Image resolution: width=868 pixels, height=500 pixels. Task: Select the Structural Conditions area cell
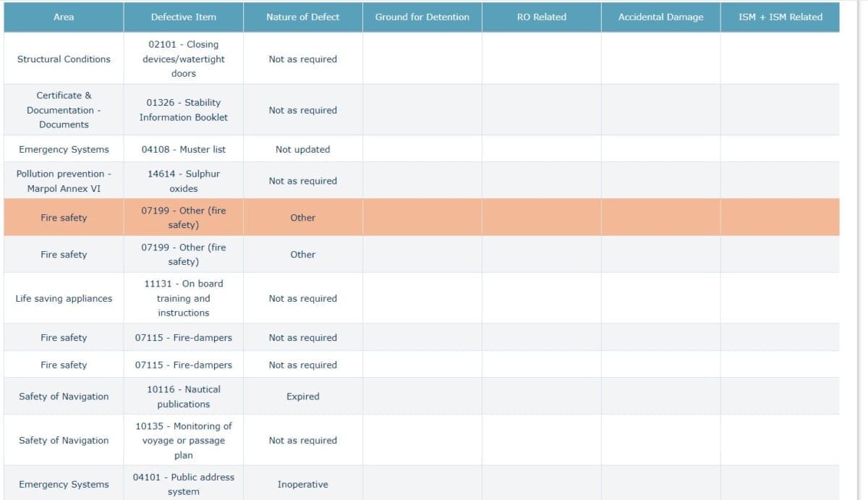coord(64,59)
